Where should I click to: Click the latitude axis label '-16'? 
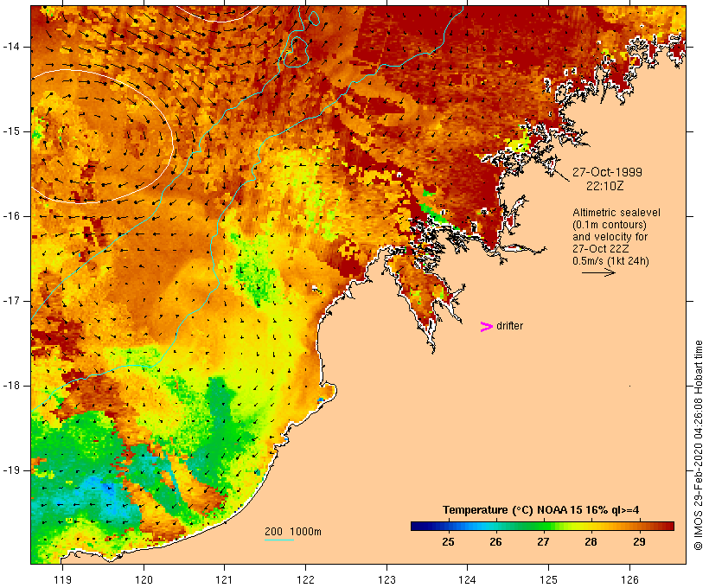tap(11, 216)
